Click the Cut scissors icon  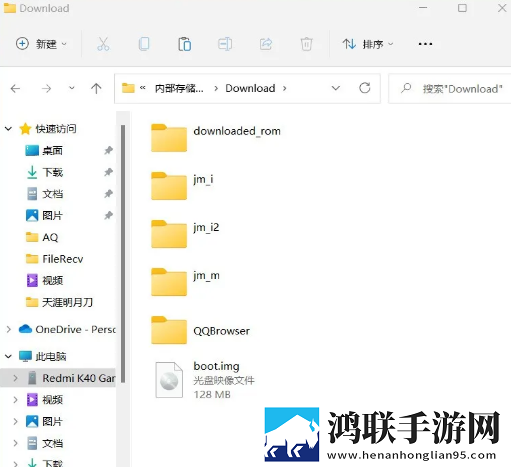(103, 44)
